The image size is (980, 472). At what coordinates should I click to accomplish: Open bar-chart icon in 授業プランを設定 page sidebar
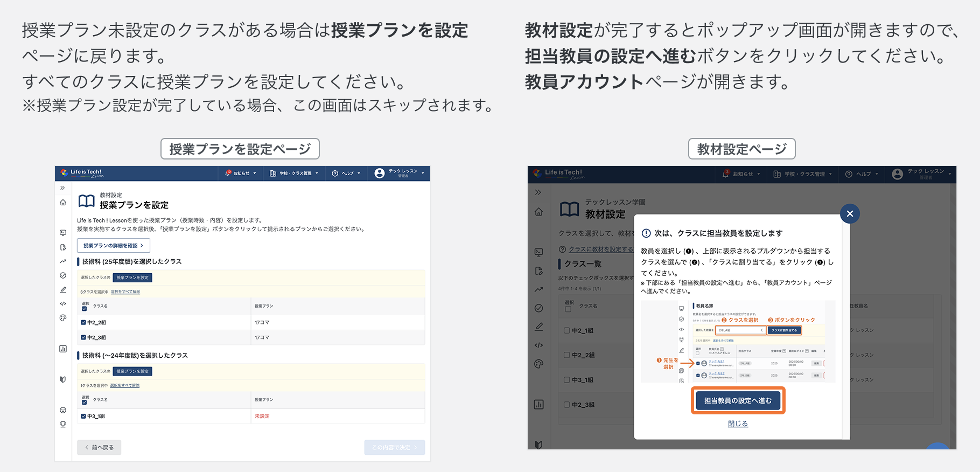[63, 349]
